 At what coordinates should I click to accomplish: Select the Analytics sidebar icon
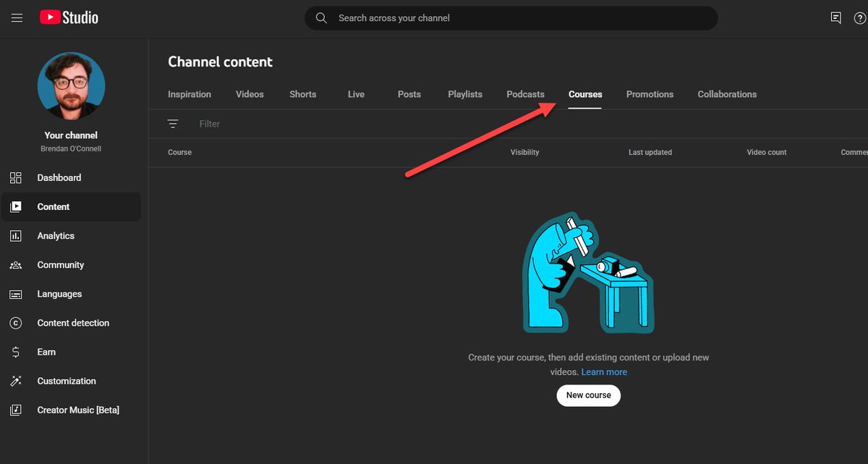tap(16, 235)
